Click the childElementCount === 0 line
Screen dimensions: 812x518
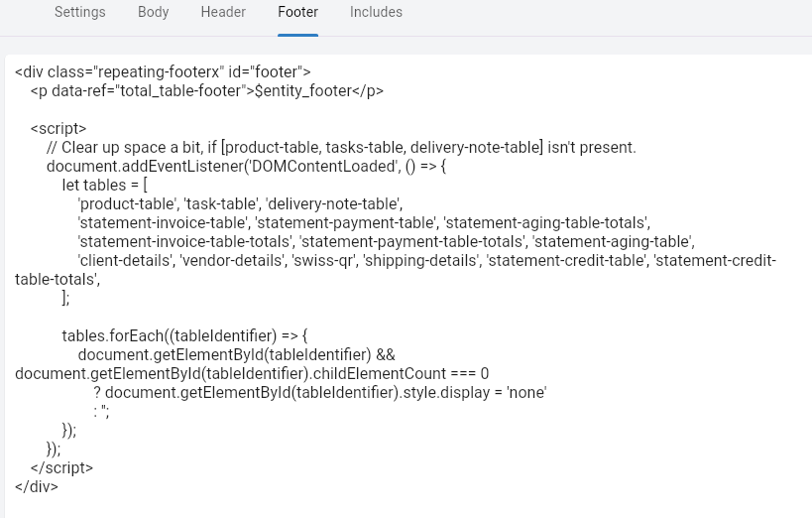pos(252,374)
